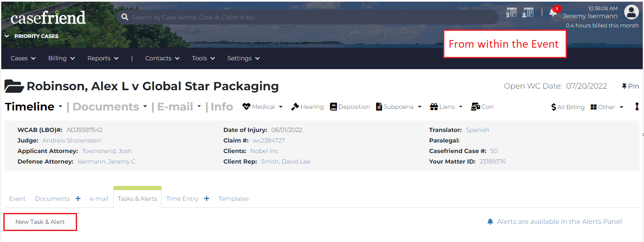Image resolution: width=644 pixels, height=242 pixels.
Task: Expand the Subpoena dropdown arrow
Action: tap(420, 107)
